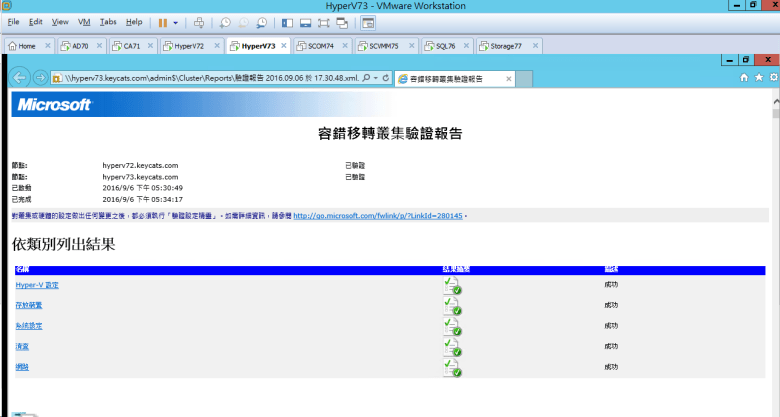Close the HyperV73 VMware tab
The image size is (780, 417).
tap(283, 46)
